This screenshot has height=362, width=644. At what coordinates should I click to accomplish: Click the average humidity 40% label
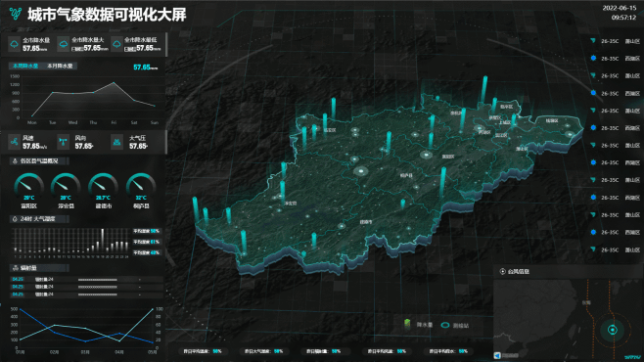146,252
